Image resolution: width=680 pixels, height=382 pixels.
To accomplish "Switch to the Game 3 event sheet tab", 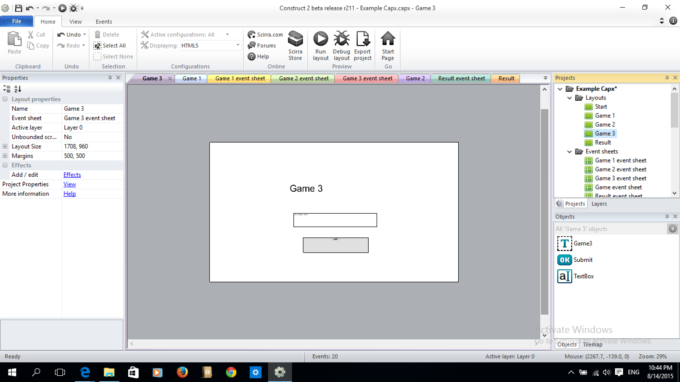I will coord(367,78).
